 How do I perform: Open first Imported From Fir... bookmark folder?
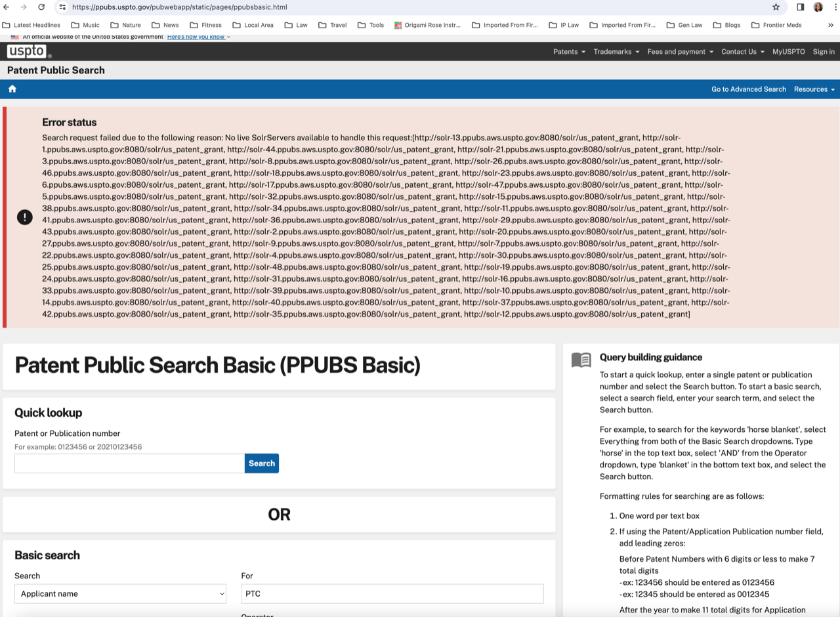[505, 25]
